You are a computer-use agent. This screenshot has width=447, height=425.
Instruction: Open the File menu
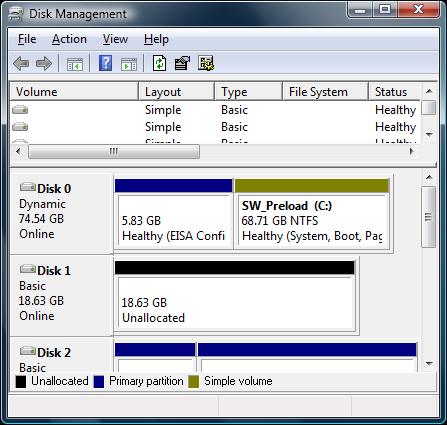pos(27,39)
